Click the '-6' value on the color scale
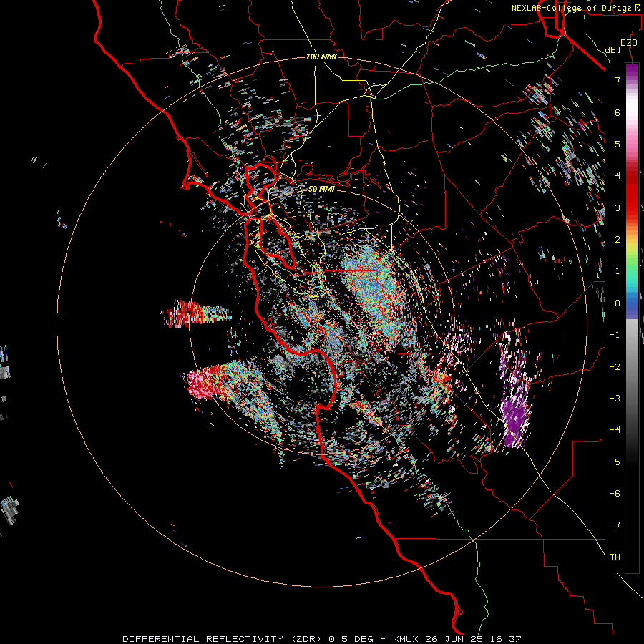Viewport: 644px width, 644px height. 615,494
